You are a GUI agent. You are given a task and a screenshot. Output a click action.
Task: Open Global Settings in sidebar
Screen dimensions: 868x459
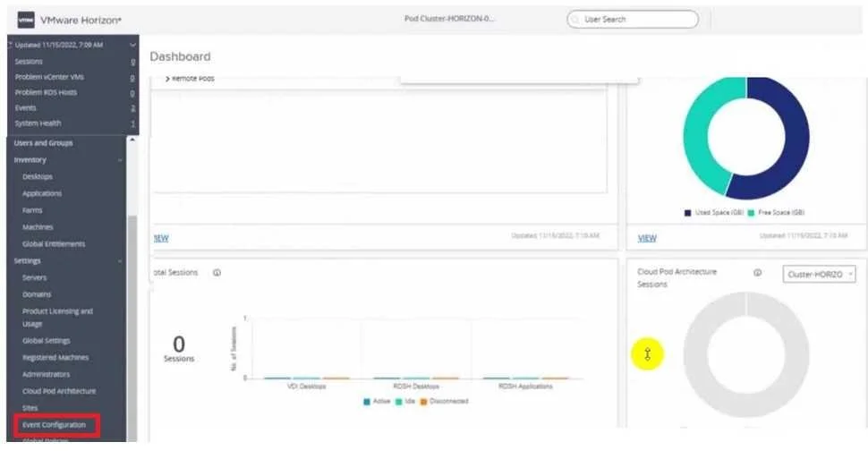coord(46,341)
